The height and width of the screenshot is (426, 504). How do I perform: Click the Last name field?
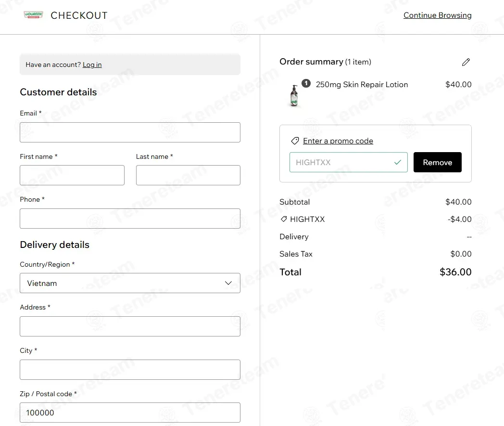tap(188, 175)
